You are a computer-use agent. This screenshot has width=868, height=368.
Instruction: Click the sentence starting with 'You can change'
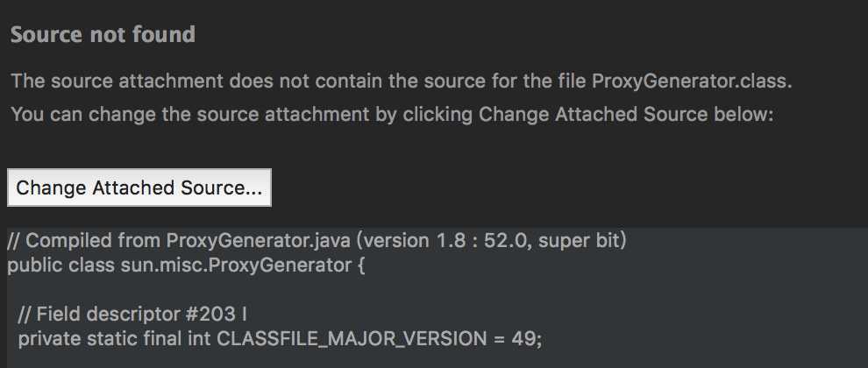tap(392, 115)
